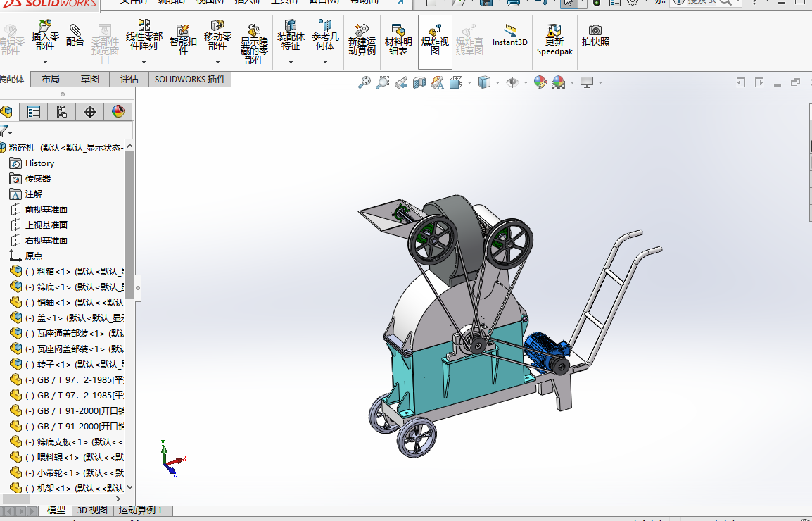Select the 模型 (Model) bottom tab
The image size is (812, 521).
tap(56, 510)
